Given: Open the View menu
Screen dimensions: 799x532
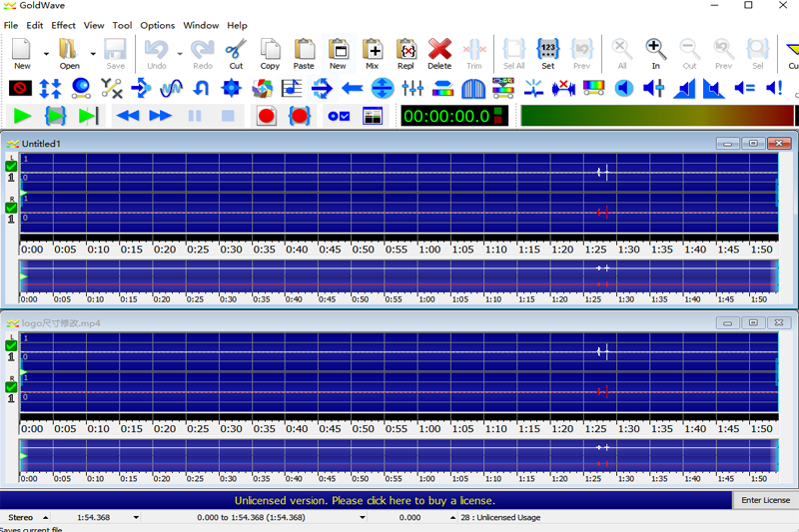Looking at the screenshot, I should 94,25.
